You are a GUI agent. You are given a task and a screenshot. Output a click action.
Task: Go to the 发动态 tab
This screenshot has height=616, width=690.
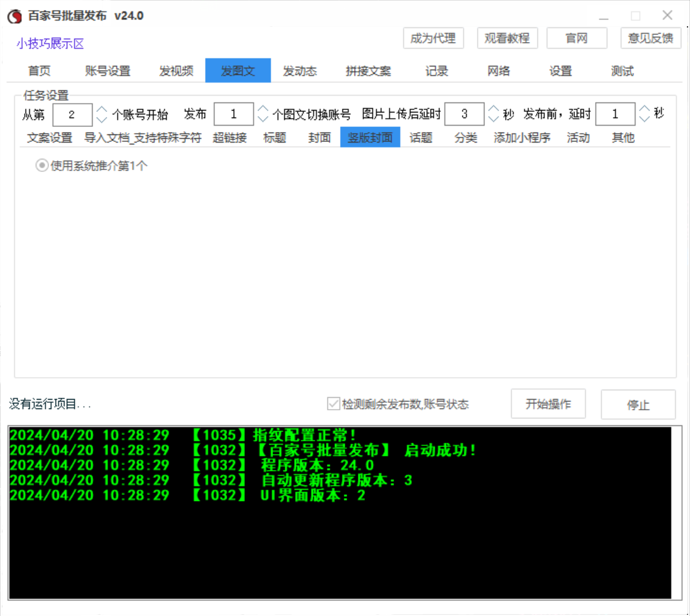coord(299,71)
